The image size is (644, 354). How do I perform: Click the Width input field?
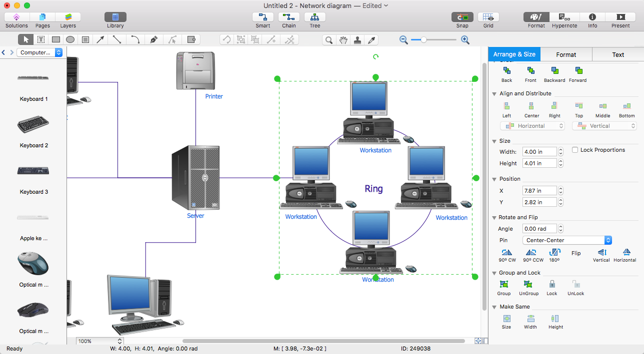pos(539,152)
